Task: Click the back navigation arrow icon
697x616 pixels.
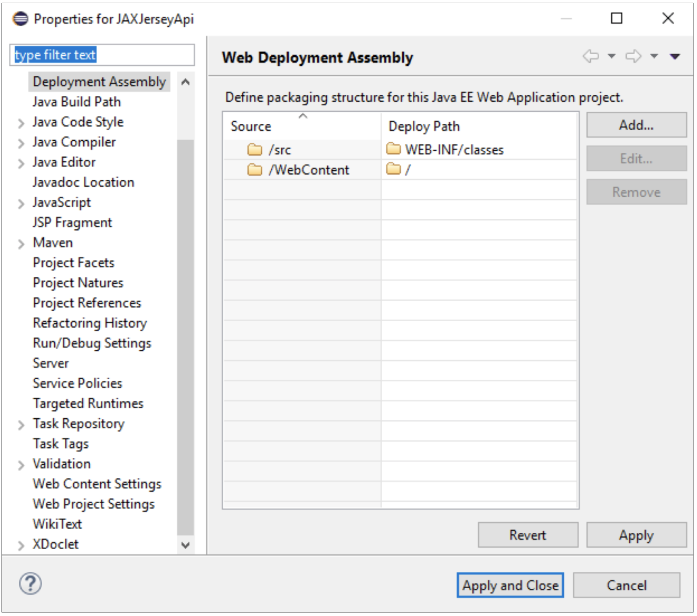Action: tap(591, 56)
